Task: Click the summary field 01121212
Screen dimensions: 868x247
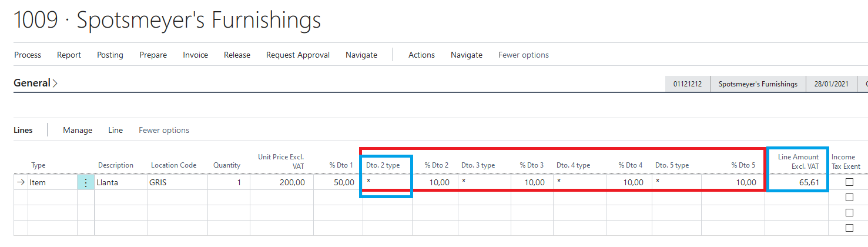Action: [687, 84]
